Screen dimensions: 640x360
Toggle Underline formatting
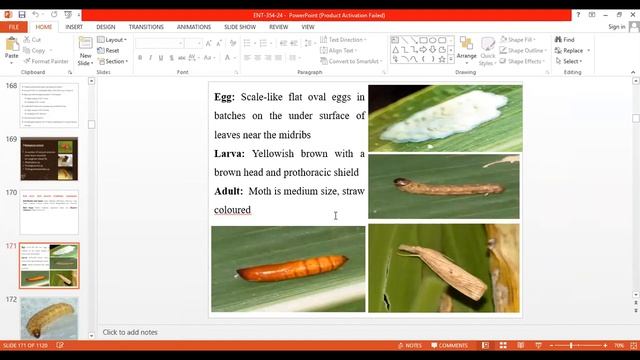[x=161, y=58]
